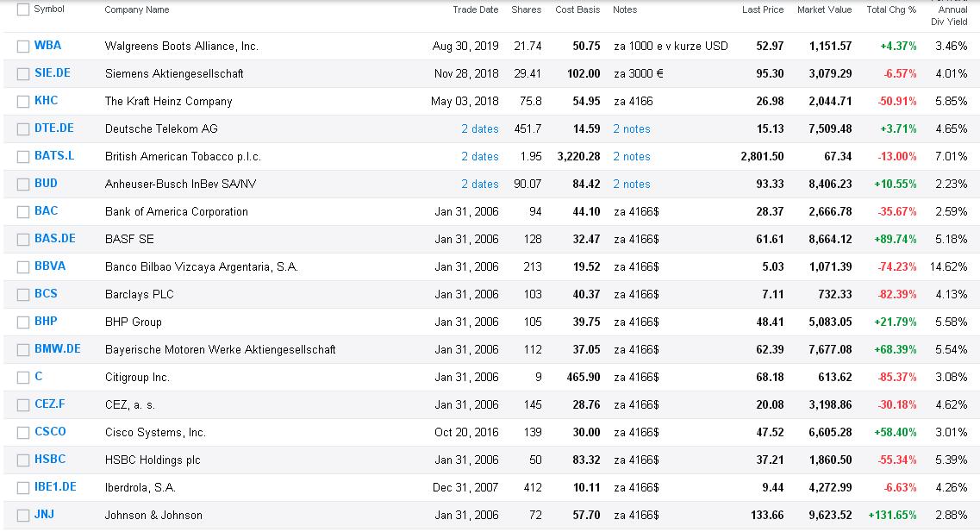The width and height of the screenshot is (980, 532).
Task: Go to the HSBC ticker page
Action: [50, 459]
